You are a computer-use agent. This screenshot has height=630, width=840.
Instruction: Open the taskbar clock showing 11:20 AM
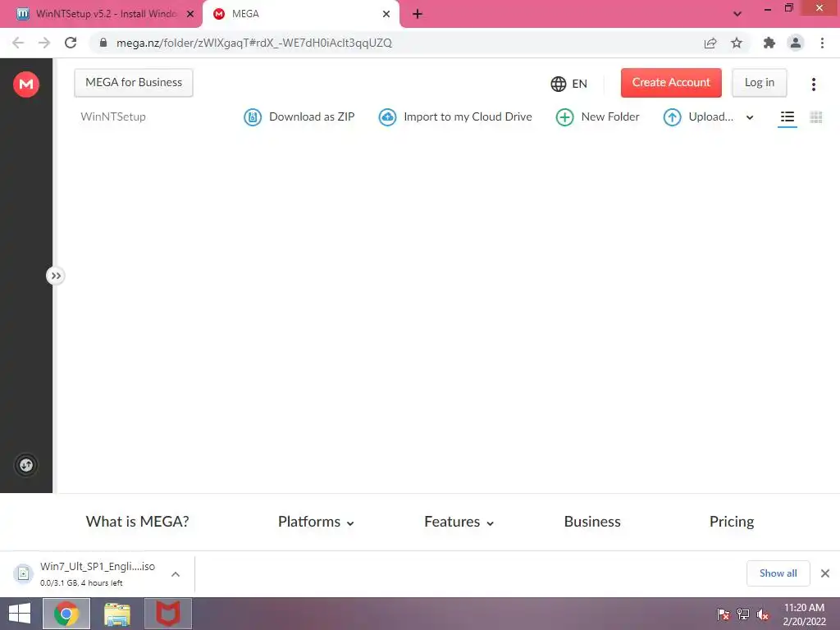[804, 614]
